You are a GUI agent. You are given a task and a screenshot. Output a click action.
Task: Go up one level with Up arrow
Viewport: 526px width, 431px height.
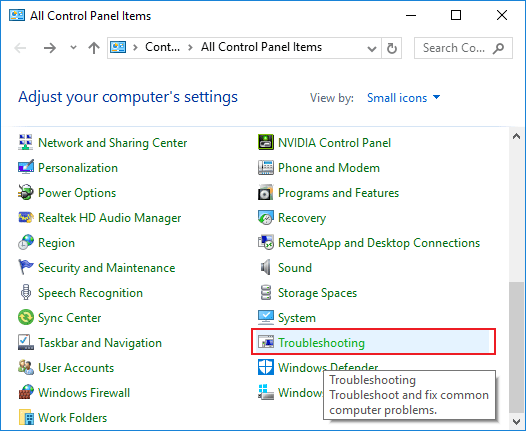(x=94, y=48)
